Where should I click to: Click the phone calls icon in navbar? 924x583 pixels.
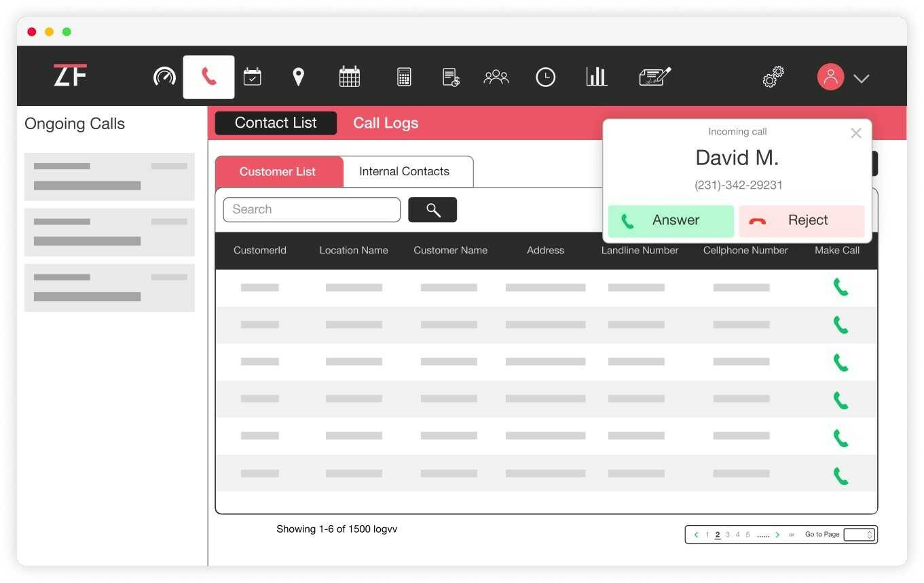point(208,77)
